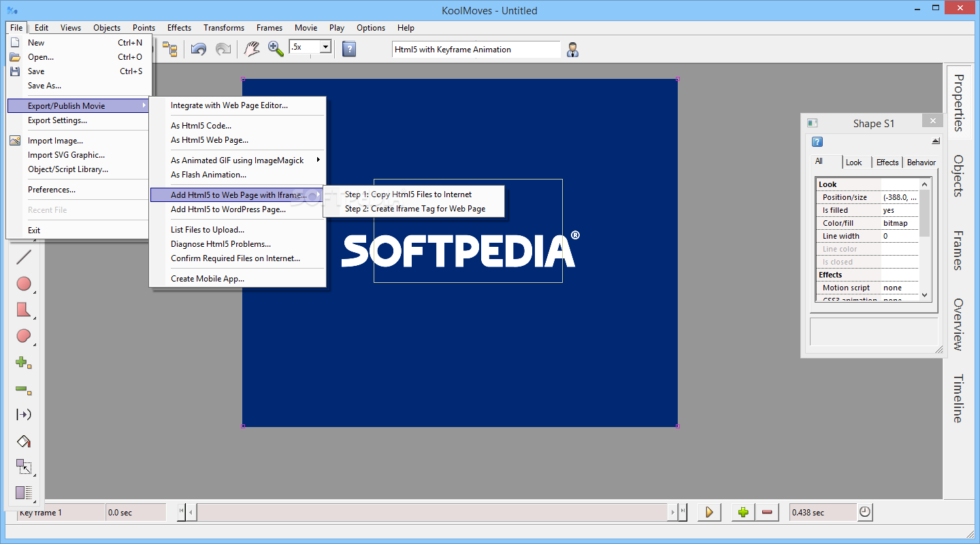
Task: Click the Undo arrow in toolbar
Action: click(x=198, y=49)
